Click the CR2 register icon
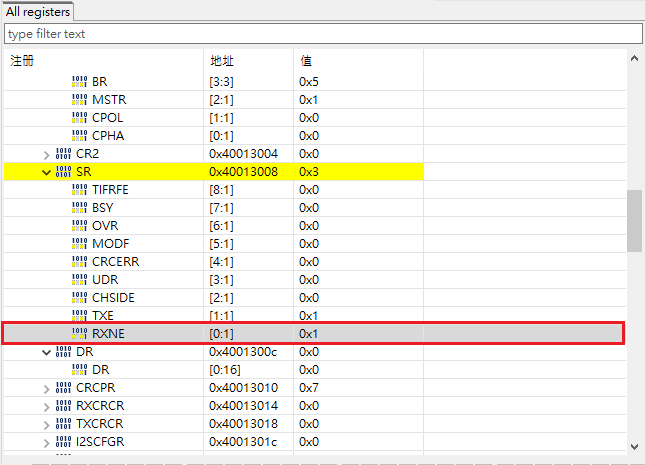 pos(63,154)
